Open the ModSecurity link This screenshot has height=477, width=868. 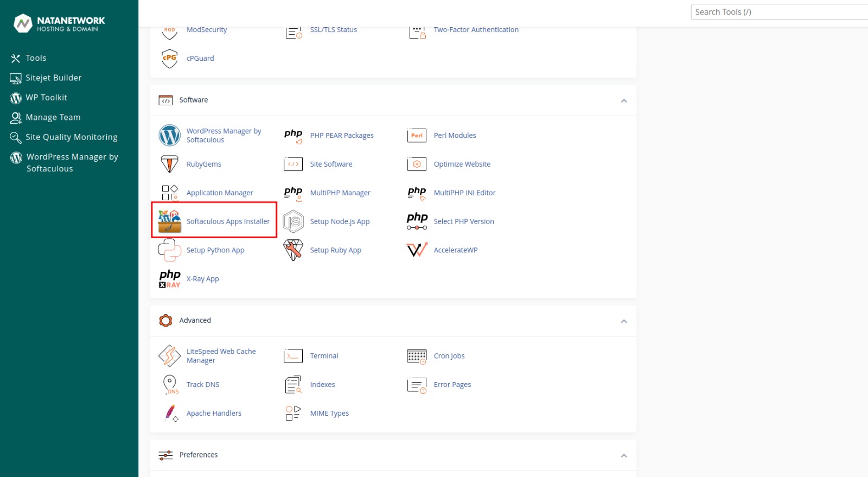tap(207, 30)
